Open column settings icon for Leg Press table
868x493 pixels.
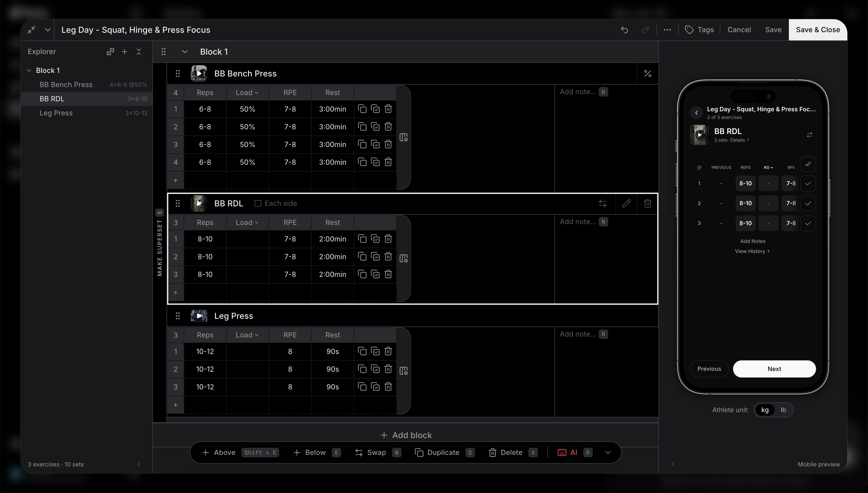404,371
